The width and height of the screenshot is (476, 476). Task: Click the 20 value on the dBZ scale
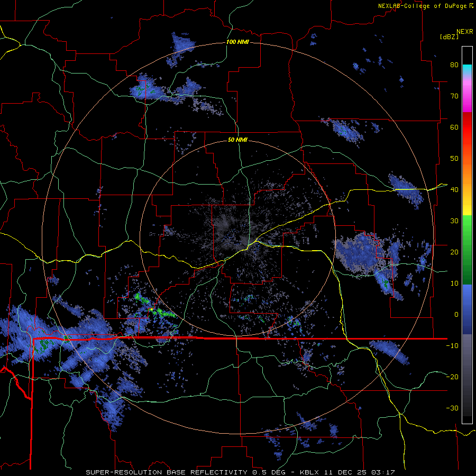(454, 252)
